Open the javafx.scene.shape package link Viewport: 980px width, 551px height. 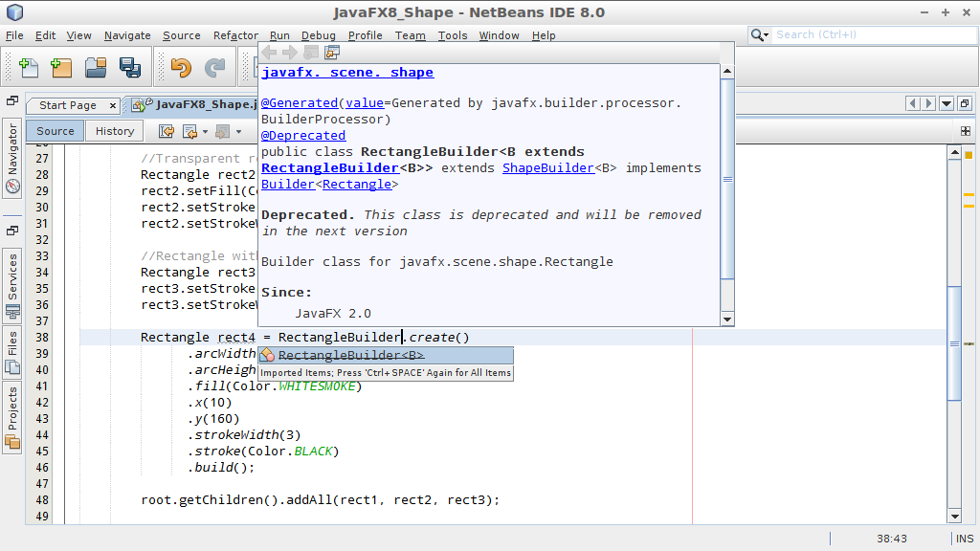[x=346, y=72]
